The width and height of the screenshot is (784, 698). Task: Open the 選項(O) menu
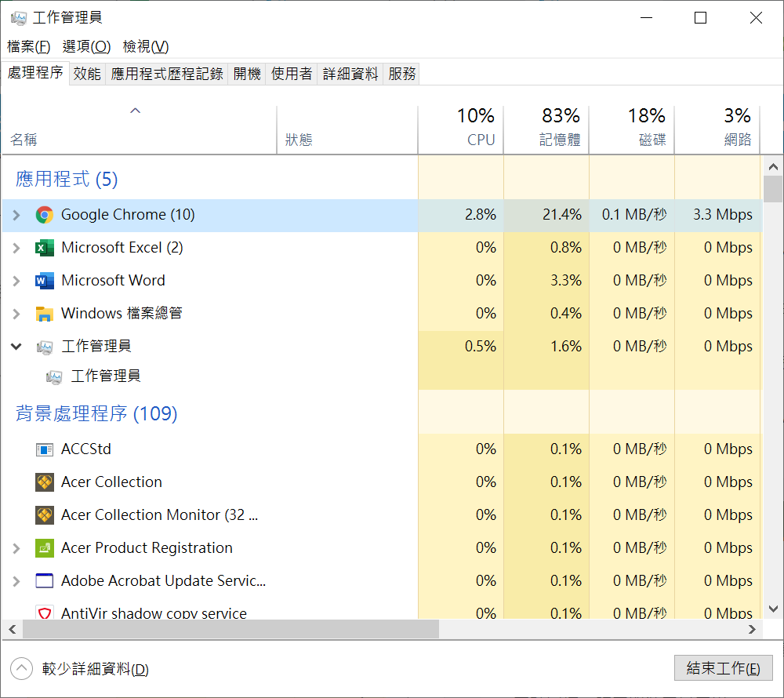[x=86, y=46]
